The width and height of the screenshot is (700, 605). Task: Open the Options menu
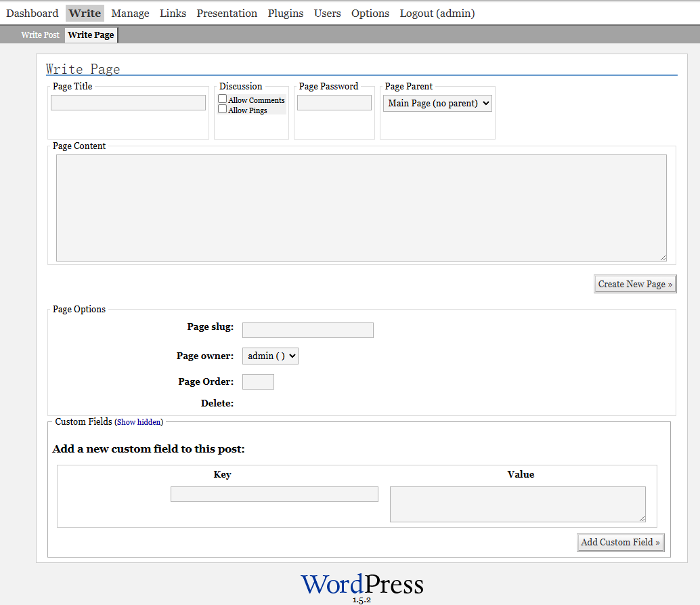[370, 14]
